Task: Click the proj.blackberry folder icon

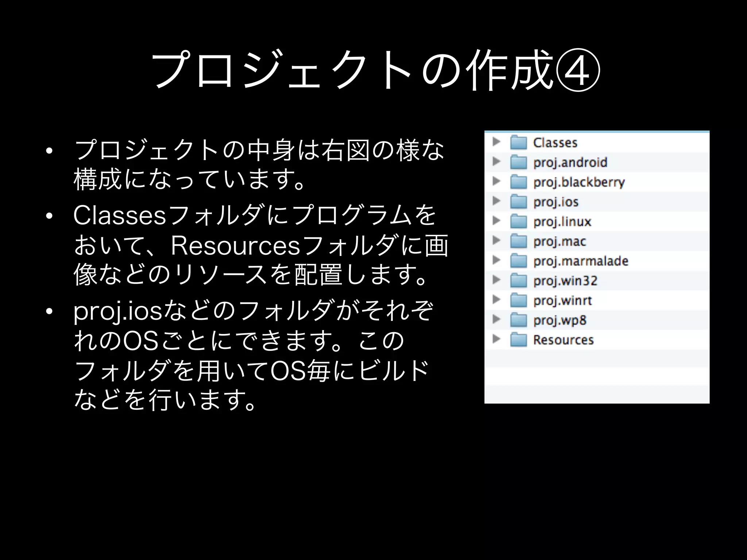Action: (x=518, y=182)
